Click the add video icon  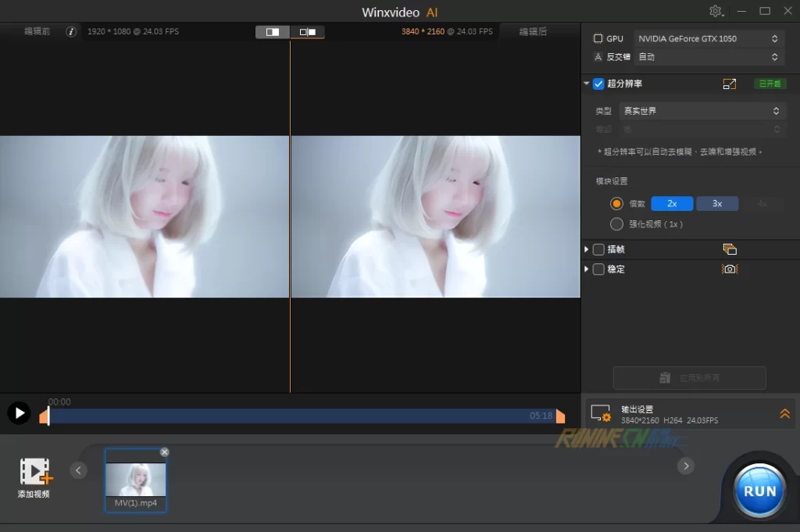tap(34, 472)
